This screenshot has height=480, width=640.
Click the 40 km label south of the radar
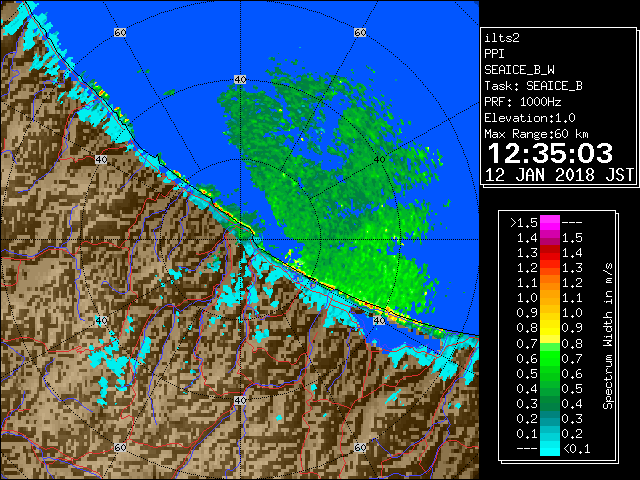click(x=240, y=400)
